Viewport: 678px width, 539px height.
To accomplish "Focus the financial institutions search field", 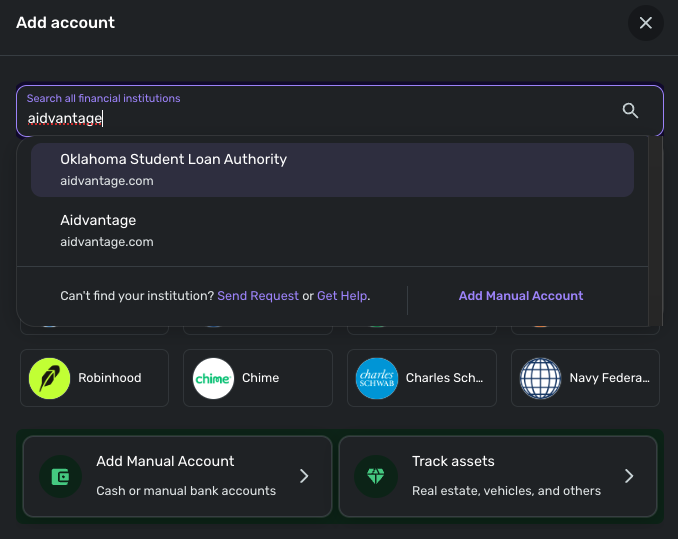I will [x=310, y=118].
